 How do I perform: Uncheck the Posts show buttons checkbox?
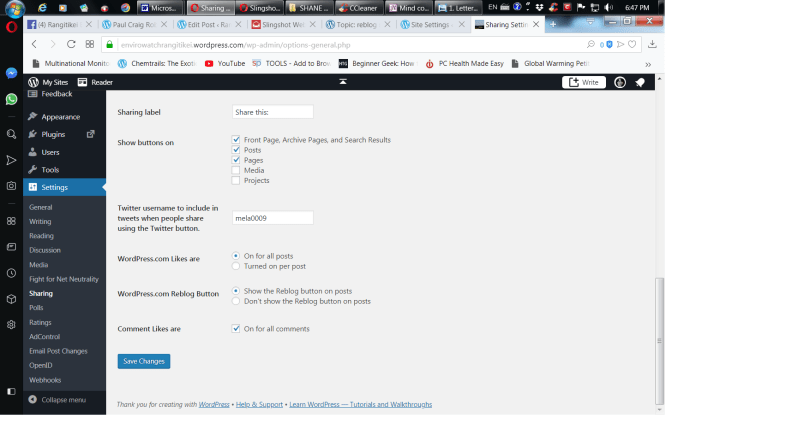coord(236,150)
